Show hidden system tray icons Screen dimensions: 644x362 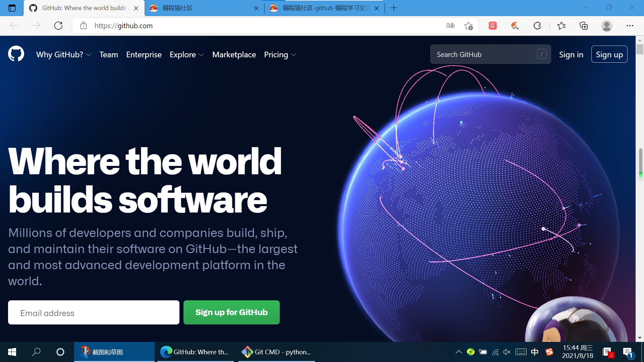pos(459,352)
